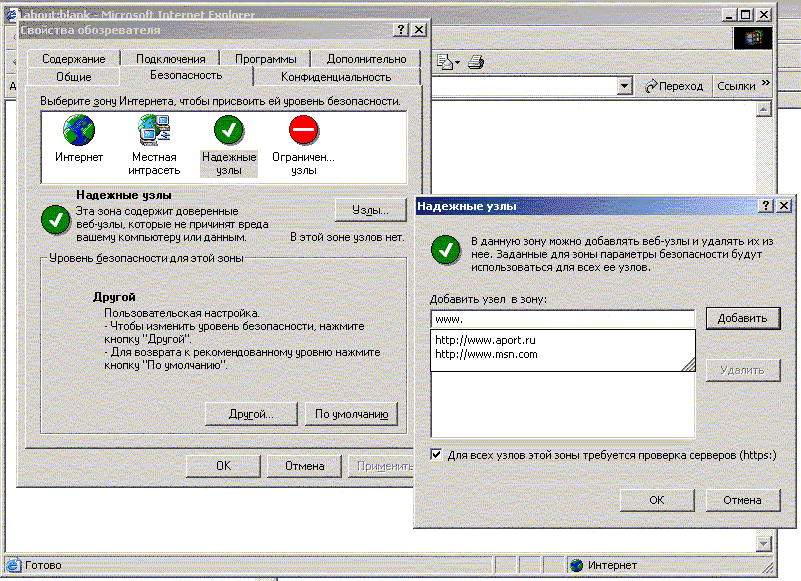801x581 pixels.
Task: Click the Другой... button
Action: click(251, 414)
